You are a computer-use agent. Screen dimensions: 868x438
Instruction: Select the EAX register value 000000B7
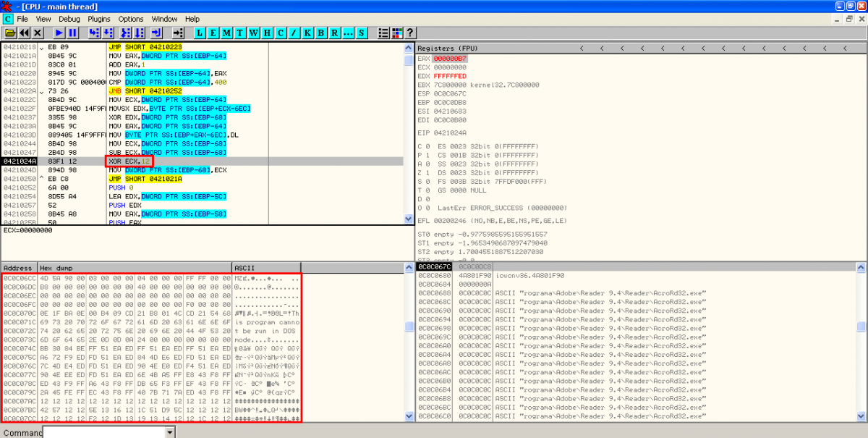click(x=451, y=58)
